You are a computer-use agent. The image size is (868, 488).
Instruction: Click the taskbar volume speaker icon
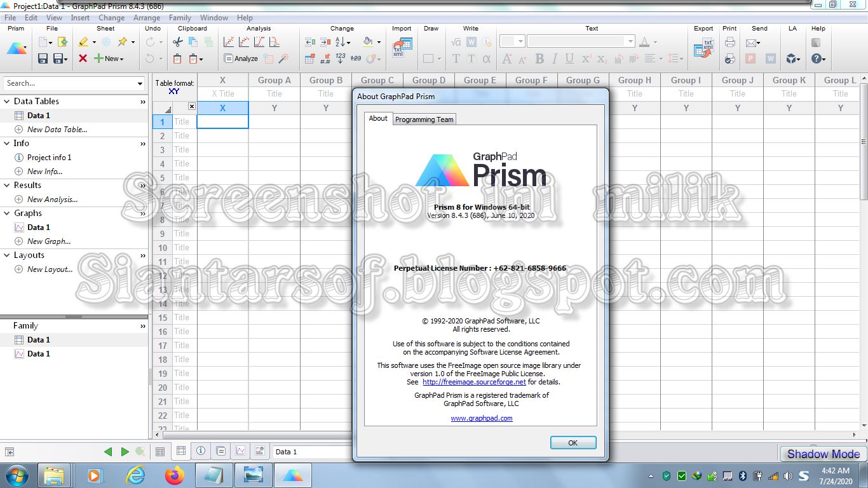click(788, 476)
